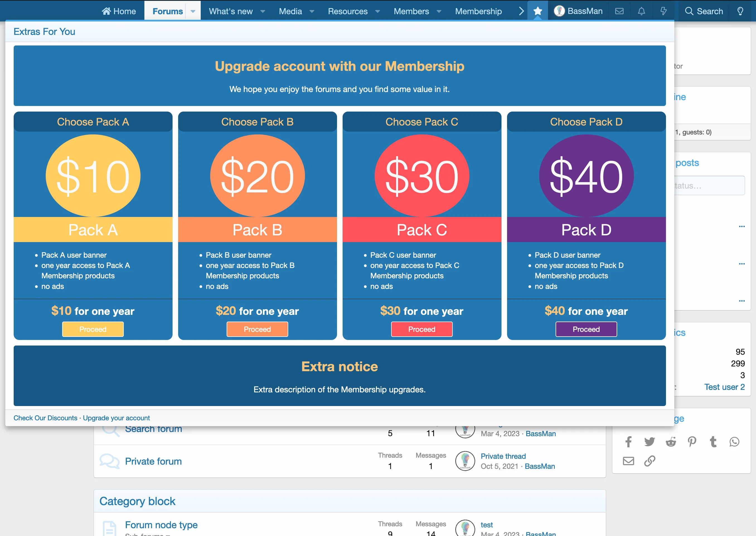Copy link using chain link icon
The width and height of the screenshot is (756, 536).
click(x=650, y=461)
